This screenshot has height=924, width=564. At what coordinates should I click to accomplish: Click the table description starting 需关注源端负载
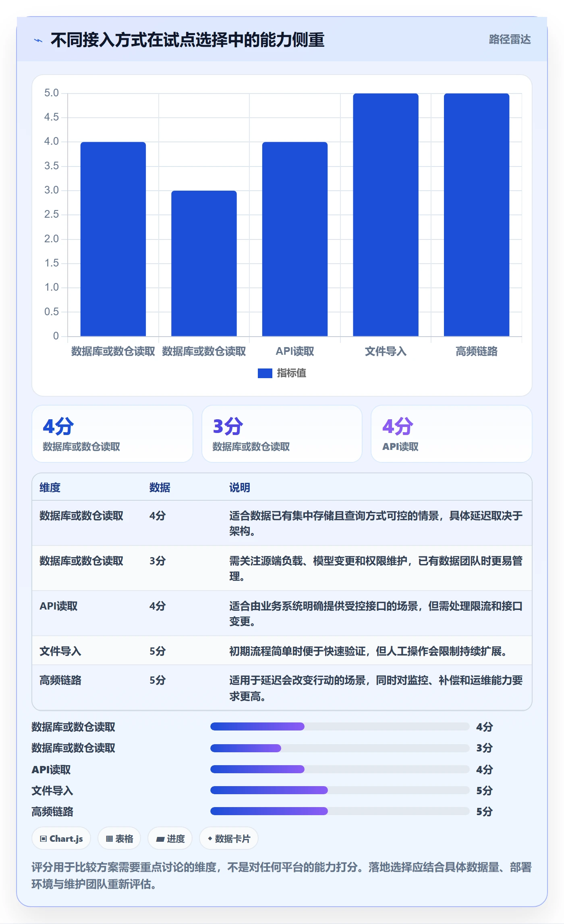(376, 568)
